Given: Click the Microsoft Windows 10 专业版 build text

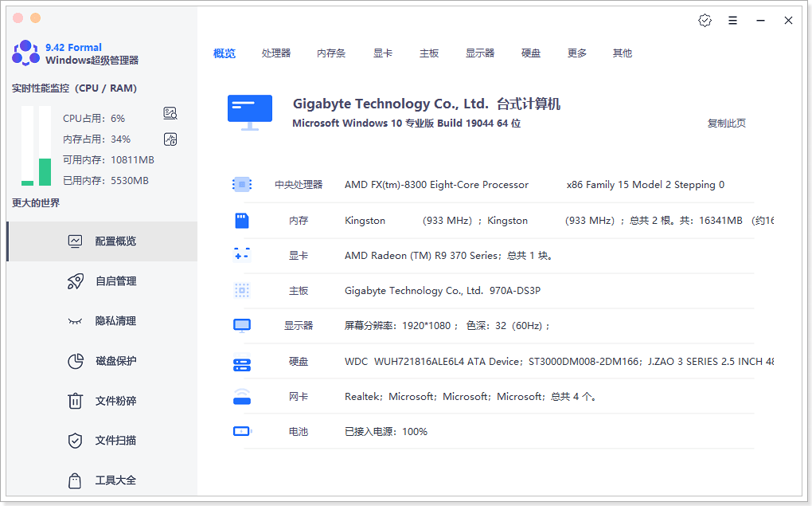Looking at the screenshot, I should coord(407,124).
